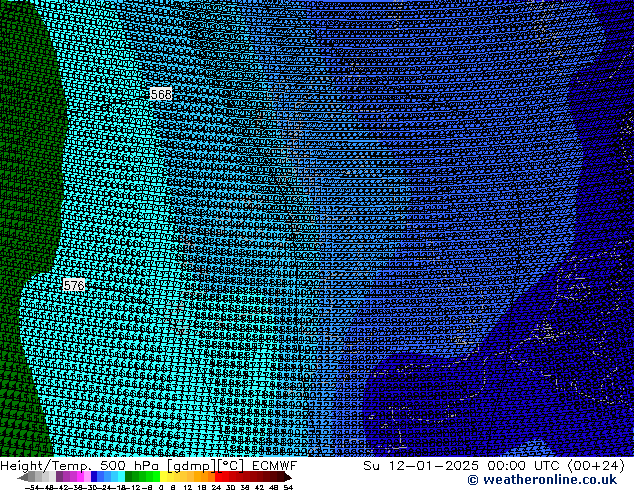634x490 pixels.
Task: Click the (00+24) forecast hour label
Action: (596, 466)
